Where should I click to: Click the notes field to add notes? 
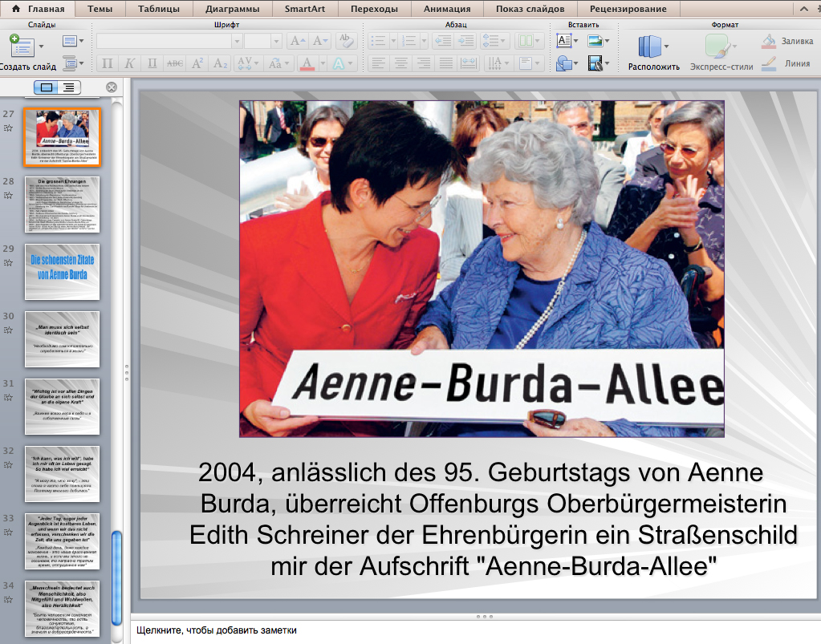[475, 630]
